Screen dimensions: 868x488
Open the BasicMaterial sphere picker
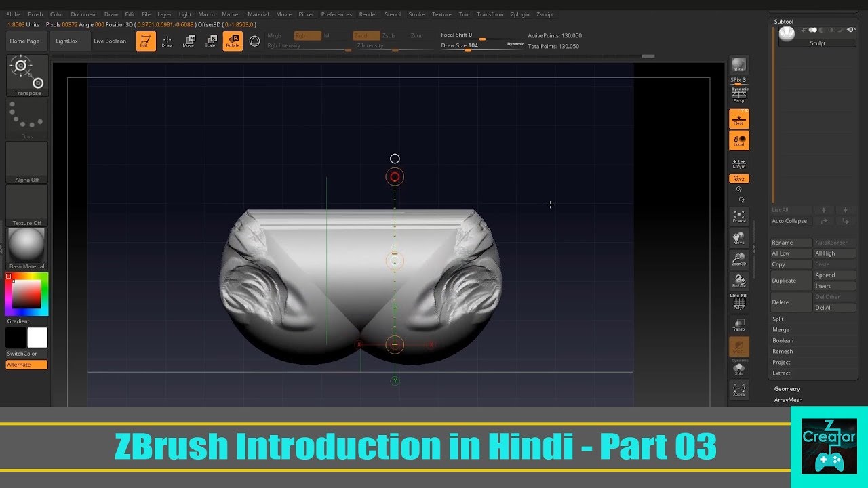coord(27,249)
